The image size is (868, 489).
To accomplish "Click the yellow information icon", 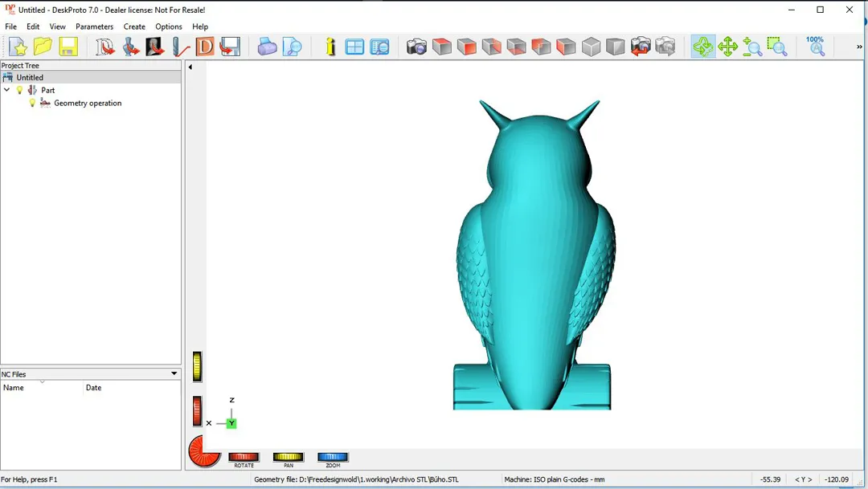I will (x=330, y=47).
